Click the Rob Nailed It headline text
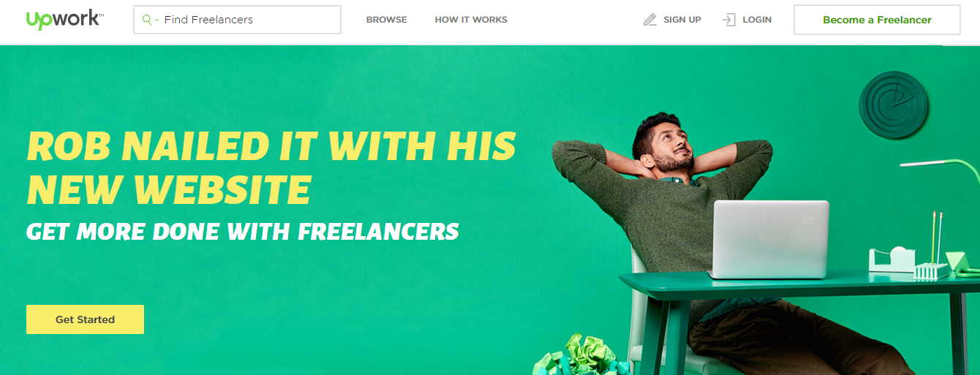 coord(271,167)
